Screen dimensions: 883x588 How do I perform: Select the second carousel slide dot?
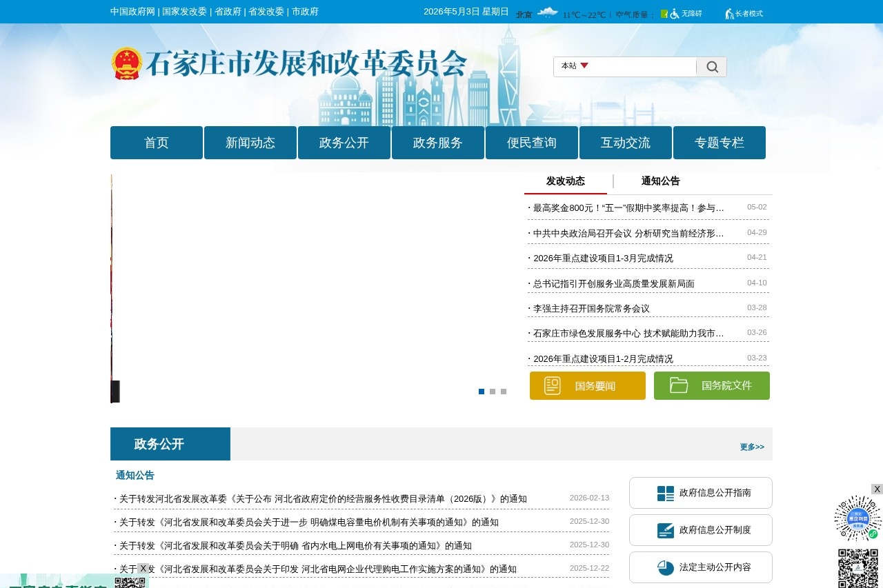click(x=493, y=392)
